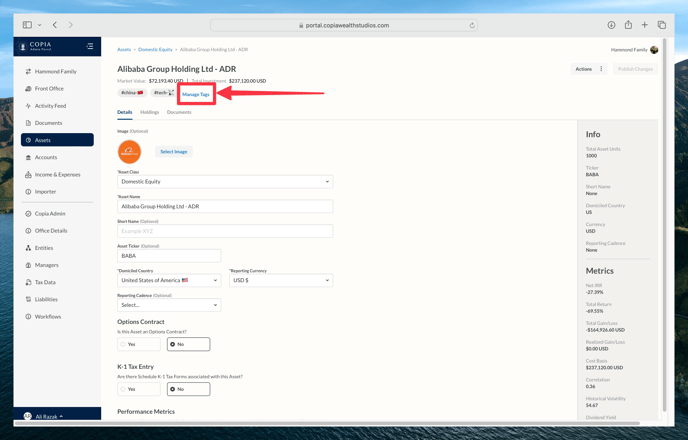The width and height of the screenshot is (688, 440).
Task: Reload the page with the refresh icon
Action: click(472, 25)
